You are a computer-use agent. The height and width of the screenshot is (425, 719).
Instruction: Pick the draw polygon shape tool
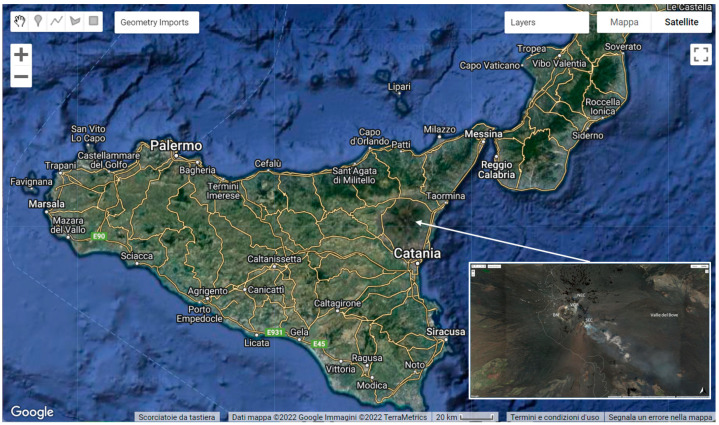(x=75, y=21)
